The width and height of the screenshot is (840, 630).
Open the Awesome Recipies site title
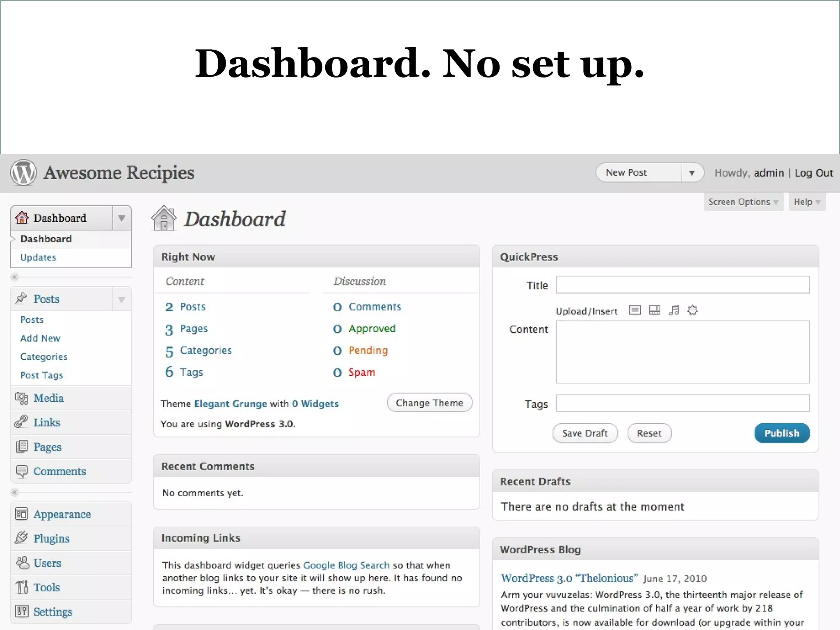(x=119, y=173)
